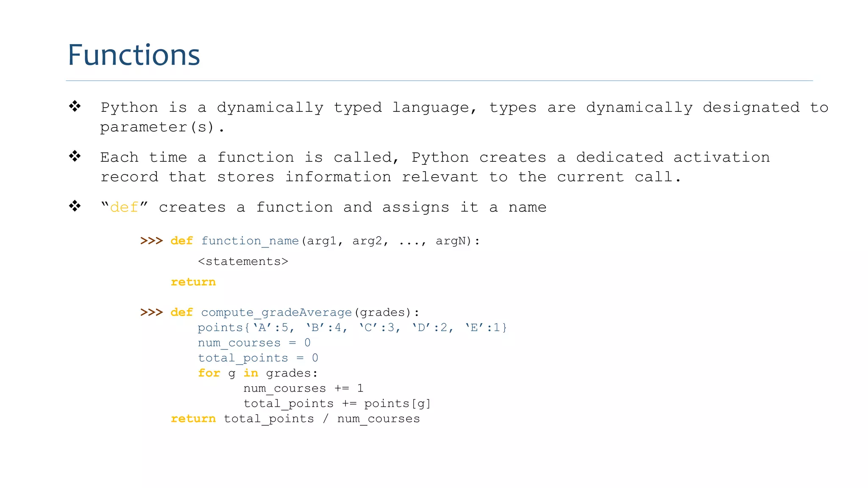Click the first >>> prompt symbol
868x488 pixels.
pos(151,241)
